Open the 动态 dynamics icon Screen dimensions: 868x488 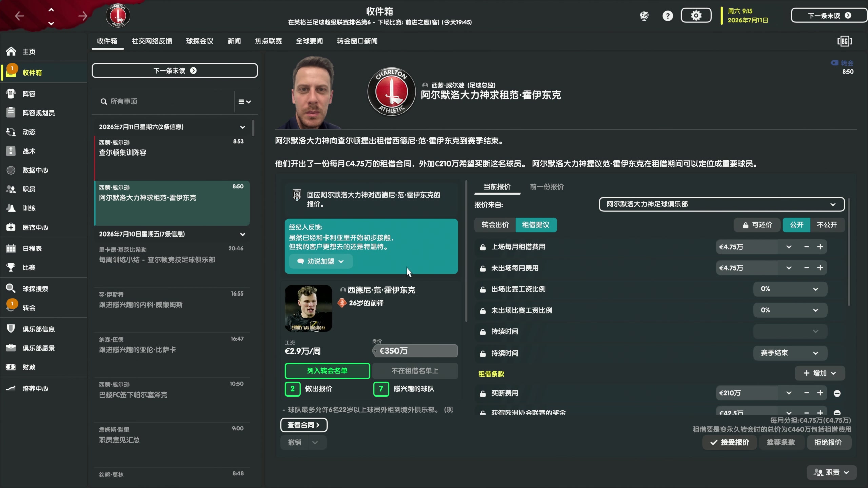pos(11,132)
